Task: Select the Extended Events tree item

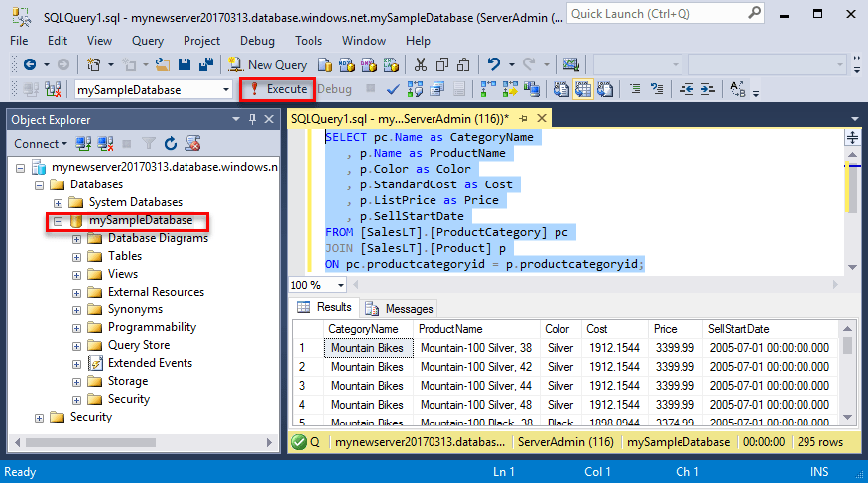Action: click(x=150, y=363)
